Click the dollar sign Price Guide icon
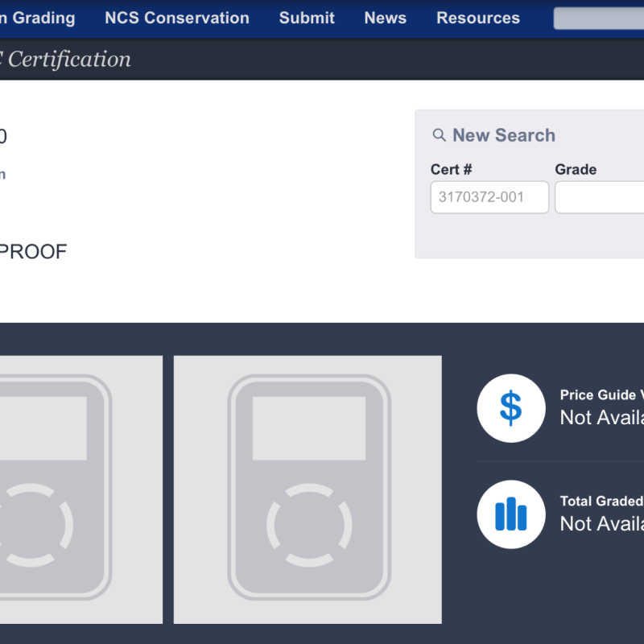This screenshot has width=644, height=644. coord(510,408)
